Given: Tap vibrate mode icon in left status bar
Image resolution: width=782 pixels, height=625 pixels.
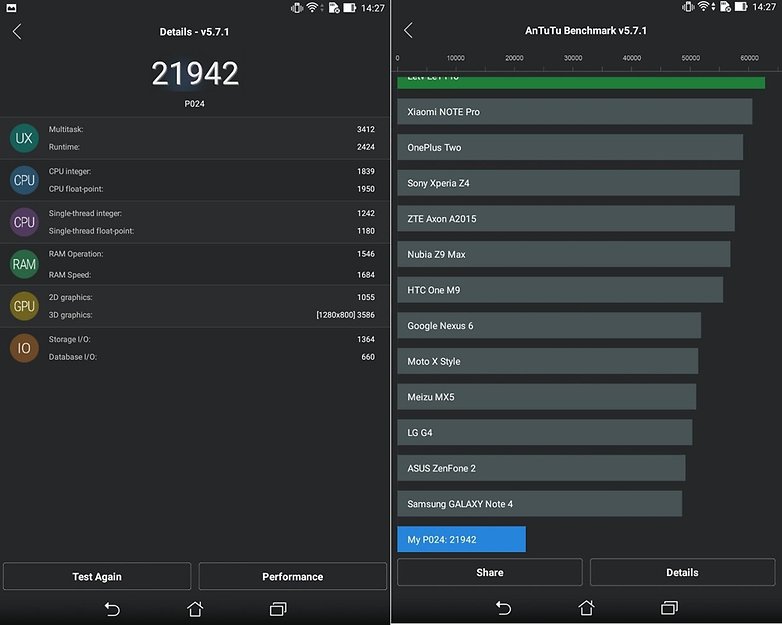Looking at the screenshot, I should (297, 7).
